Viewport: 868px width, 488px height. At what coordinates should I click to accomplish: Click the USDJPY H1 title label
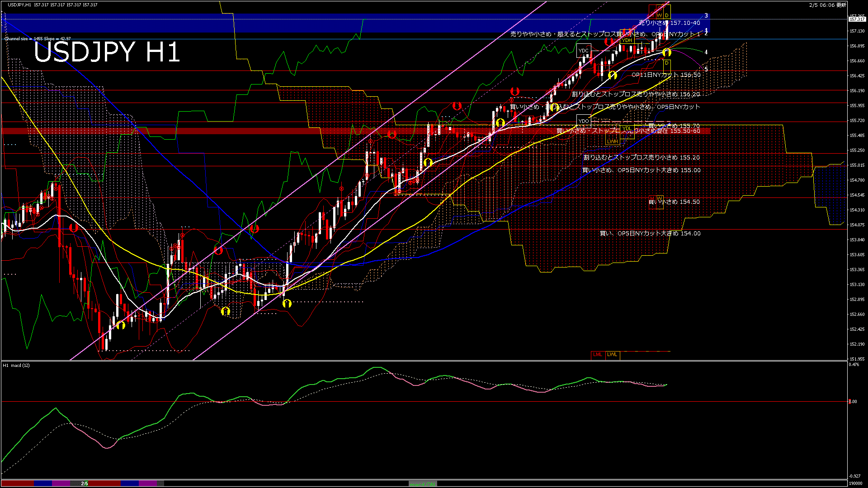(107, 52)
